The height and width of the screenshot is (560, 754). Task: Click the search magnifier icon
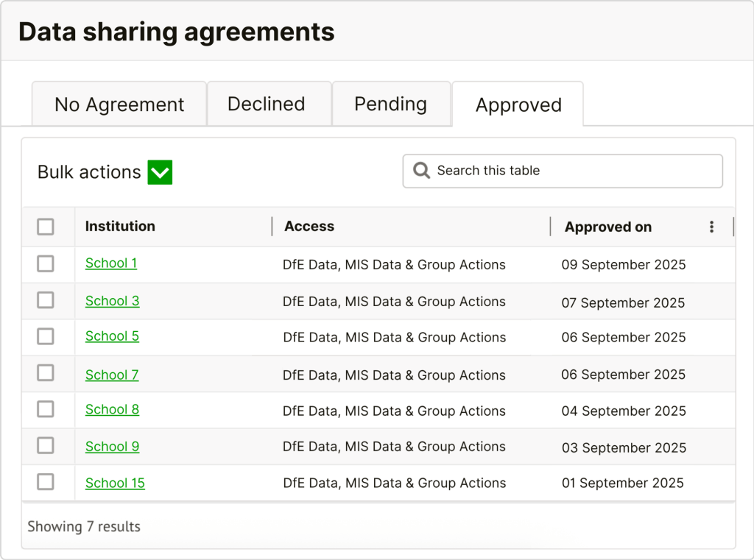[421, 170]
